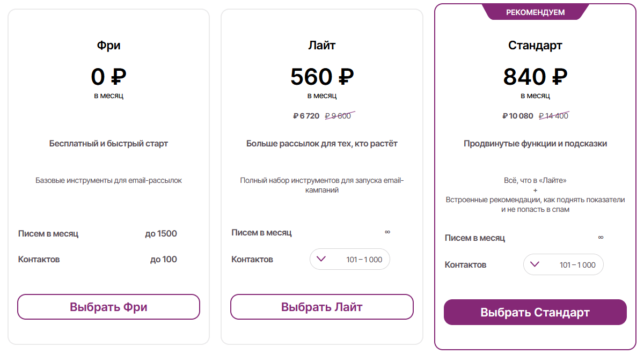This screenshot has width=644, height=354.
Task: Click the 0 ₽ price
Action: (x=108, y=77)
